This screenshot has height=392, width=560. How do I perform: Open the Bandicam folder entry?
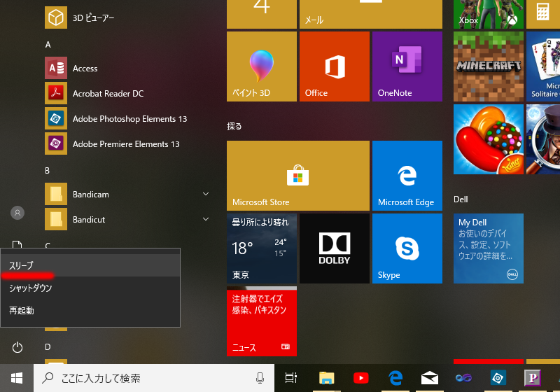125,194
